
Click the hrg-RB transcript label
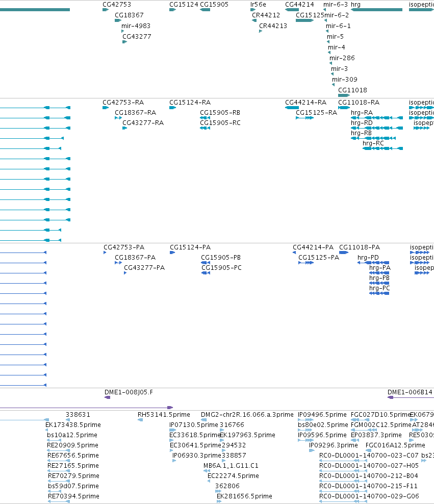(x=362, y=133)
